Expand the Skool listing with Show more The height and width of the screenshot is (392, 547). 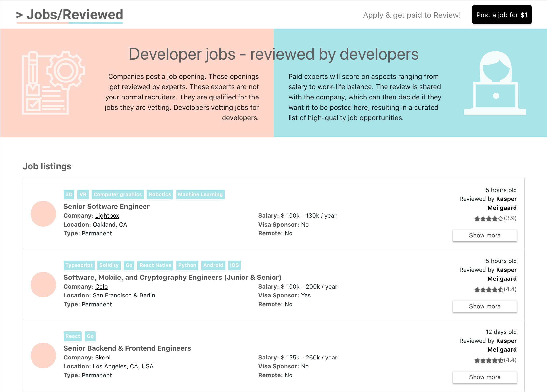[x=484, y=377]
